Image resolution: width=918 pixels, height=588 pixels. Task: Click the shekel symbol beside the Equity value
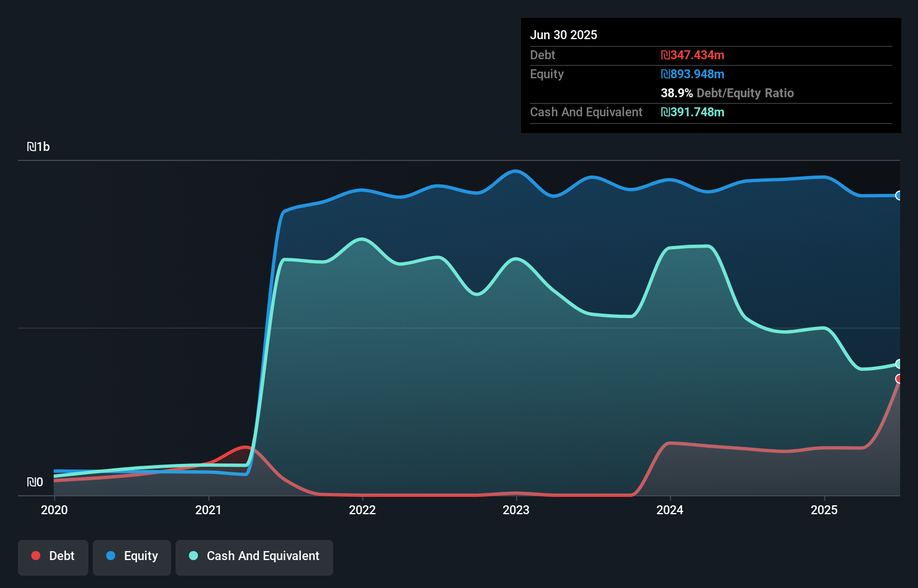665,74
